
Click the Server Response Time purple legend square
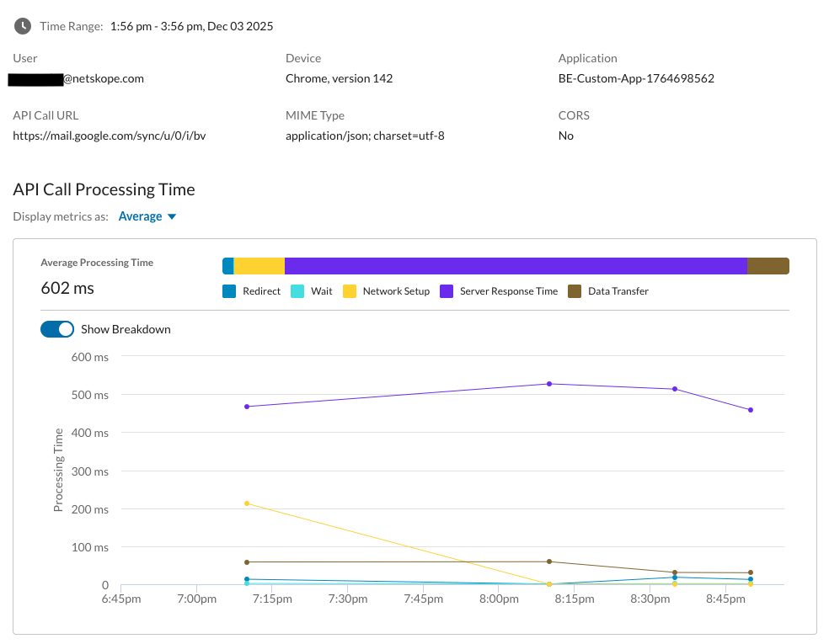[x=447, y=291]
